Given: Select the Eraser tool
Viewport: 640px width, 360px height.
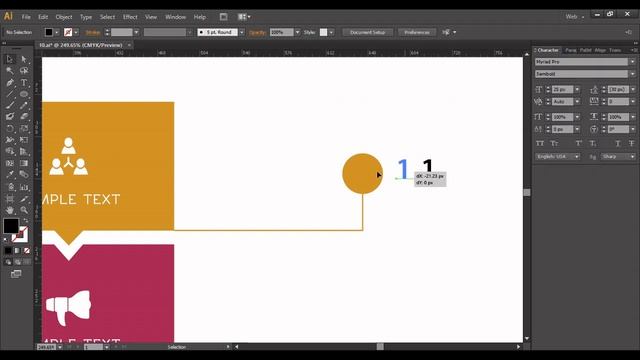Looking at the screenshot, I should (24, 117).
